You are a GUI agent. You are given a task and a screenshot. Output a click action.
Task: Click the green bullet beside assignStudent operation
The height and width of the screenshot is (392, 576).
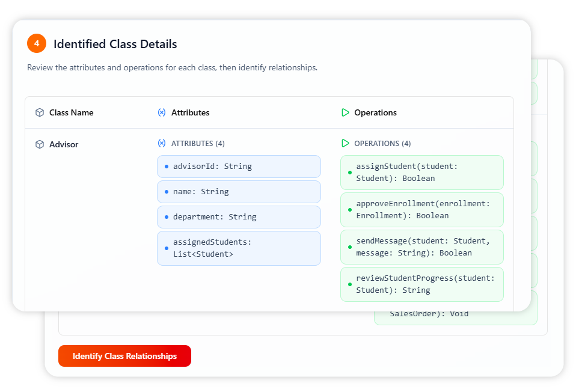[x=349, y=173]
